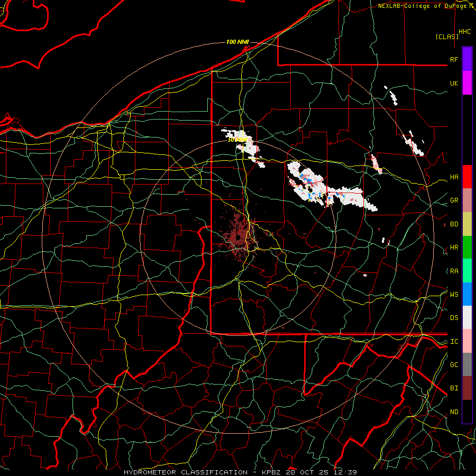
Task: Click the GR legend label
Action: pos(454,200)
